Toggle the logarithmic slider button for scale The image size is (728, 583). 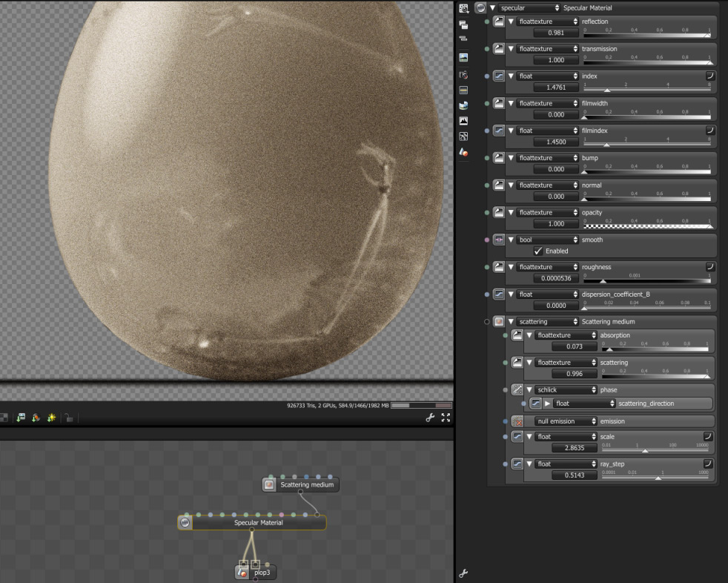pyautogui.click(x=708, y=435)
